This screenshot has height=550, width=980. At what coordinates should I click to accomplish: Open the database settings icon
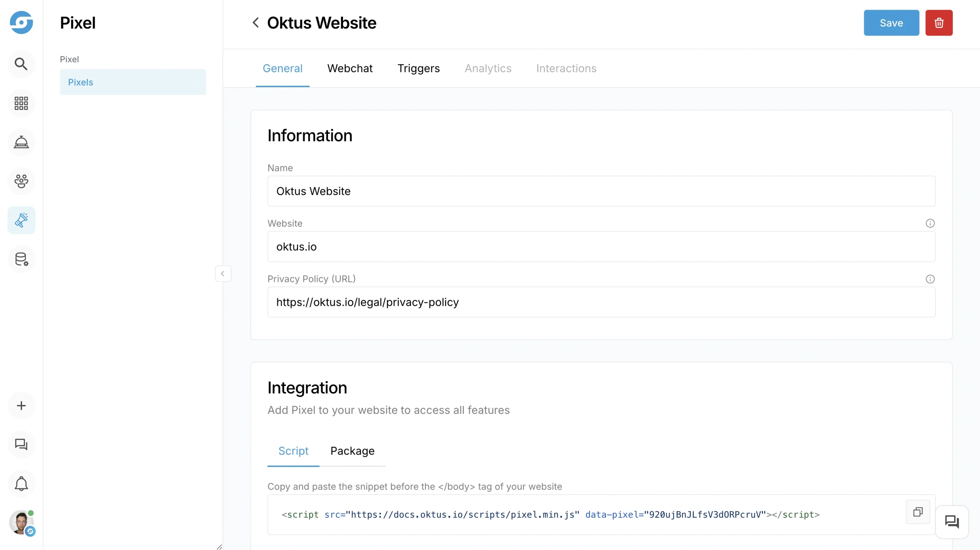21,259
